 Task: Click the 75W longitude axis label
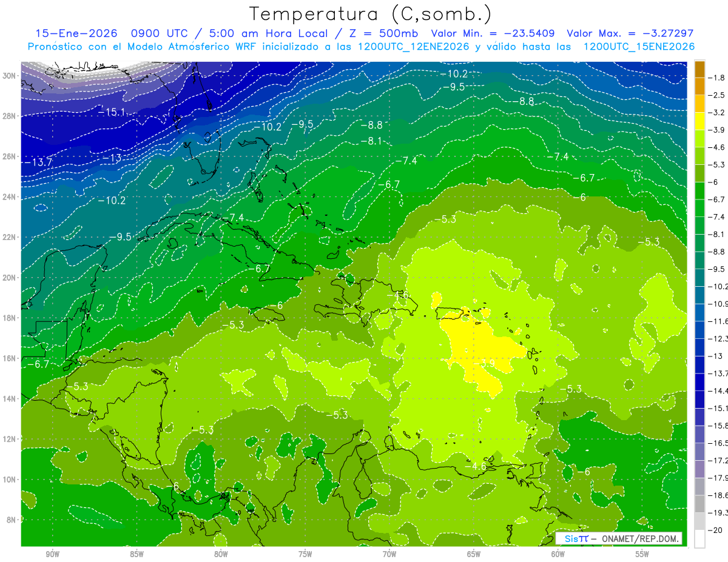click(305, 554)
